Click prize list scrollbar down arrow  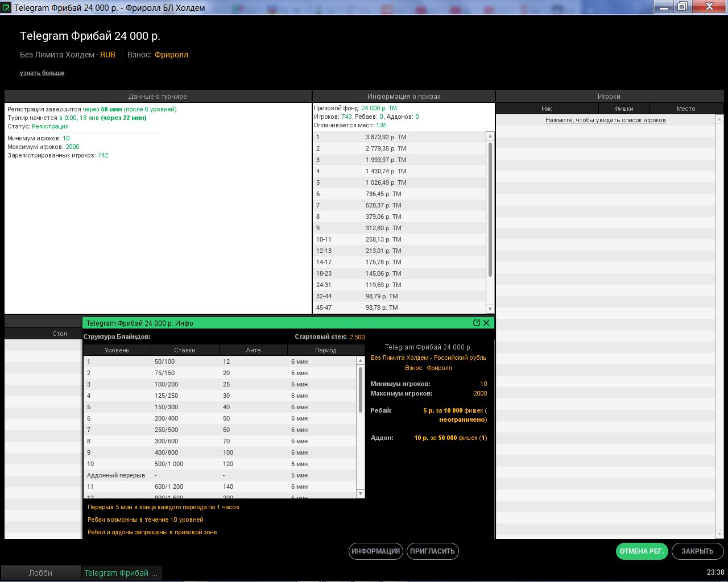490,309
